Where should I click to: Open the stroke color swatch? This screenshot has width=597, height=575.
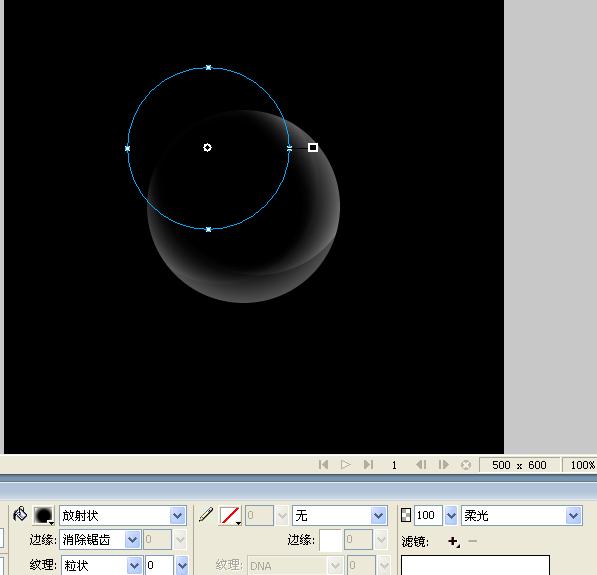click(x=230, y=516)
